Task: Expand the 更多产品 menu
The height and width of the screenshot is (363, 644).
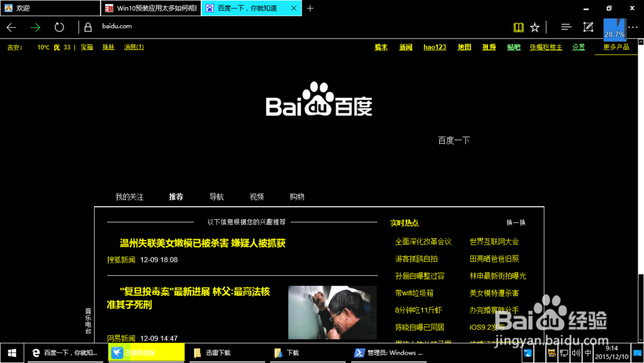Action: (616, 47)
